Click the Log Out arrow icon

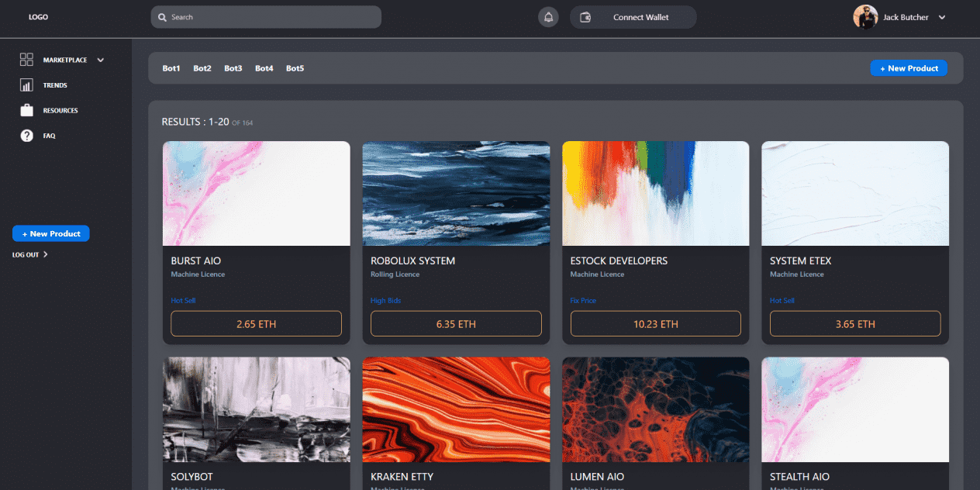coord(46,254)
